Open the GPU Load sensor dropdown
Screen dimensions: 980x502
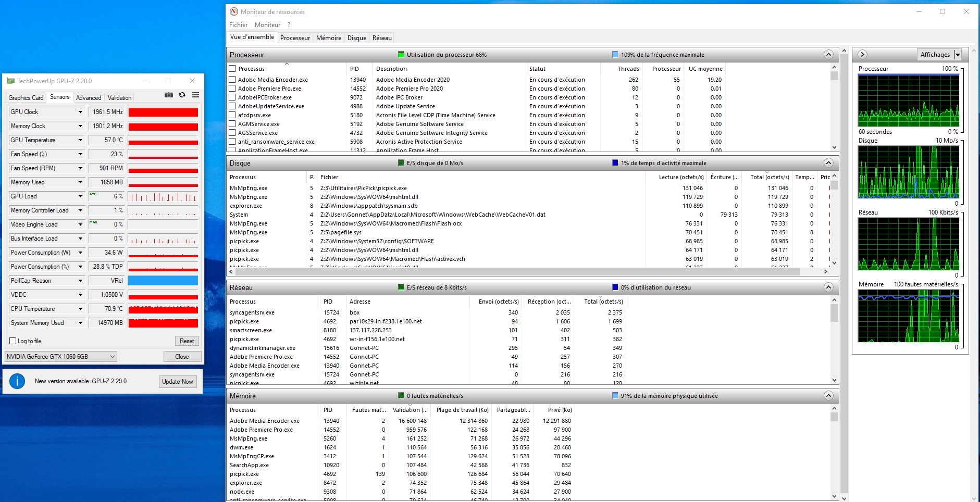pyautogui.click(x=80, y=196)
